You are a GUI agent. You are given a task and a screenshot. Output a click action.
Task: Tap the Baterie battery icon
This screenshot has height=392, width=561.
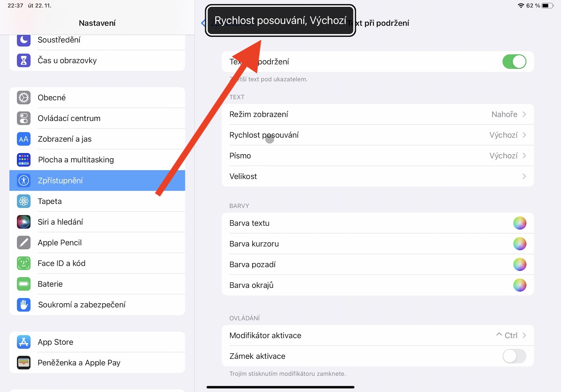tap(24, 284)
